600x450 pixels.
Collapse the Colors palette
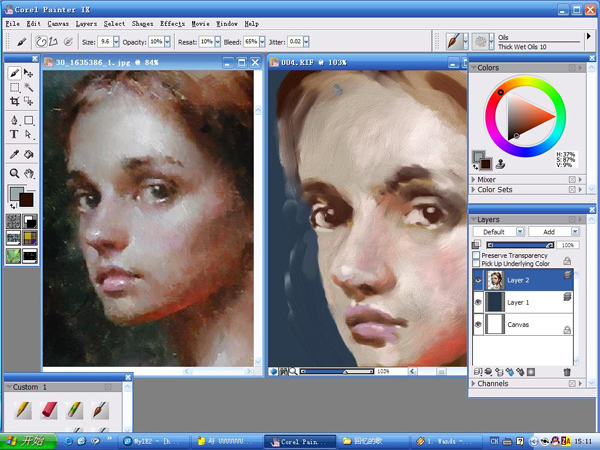[x=473, y=67]
